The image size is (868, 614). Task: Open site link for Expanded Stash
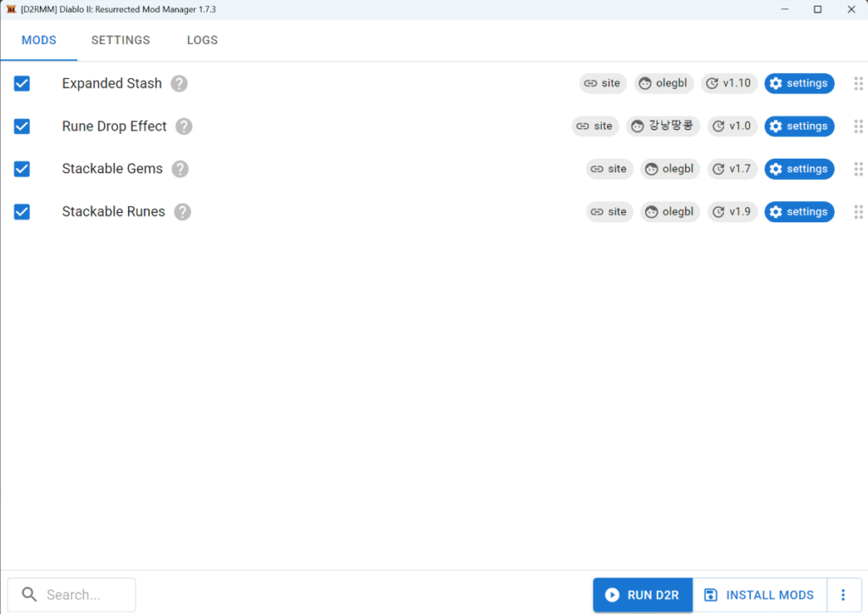click(604, 84)
